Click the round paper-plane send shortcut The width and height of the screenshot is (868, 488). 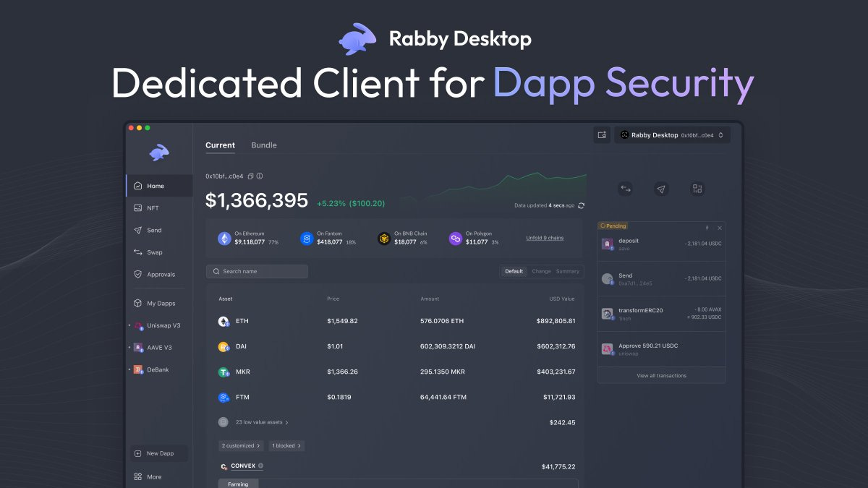tap(661, 189)
